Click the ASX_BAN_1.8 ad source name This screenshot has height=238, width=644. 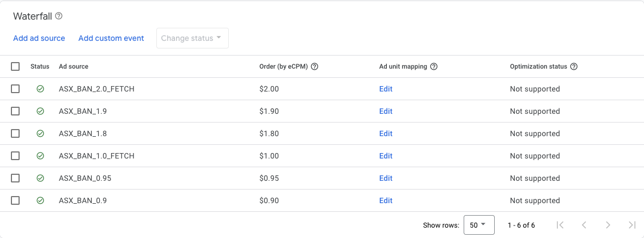click(x=82, y=133)
